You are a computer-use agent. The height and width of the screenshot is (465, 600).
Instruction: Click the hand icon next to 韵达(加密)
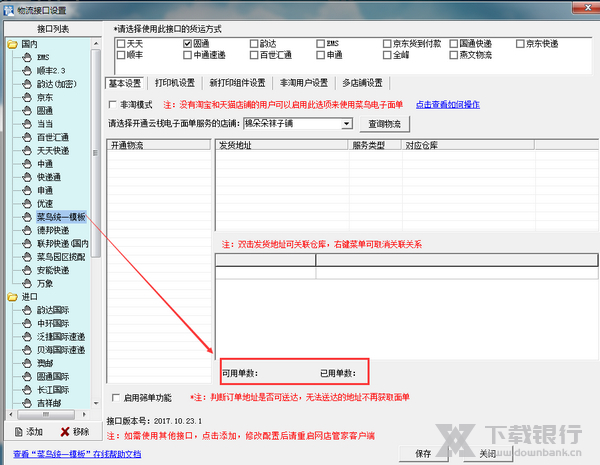[x=26, y=84]
